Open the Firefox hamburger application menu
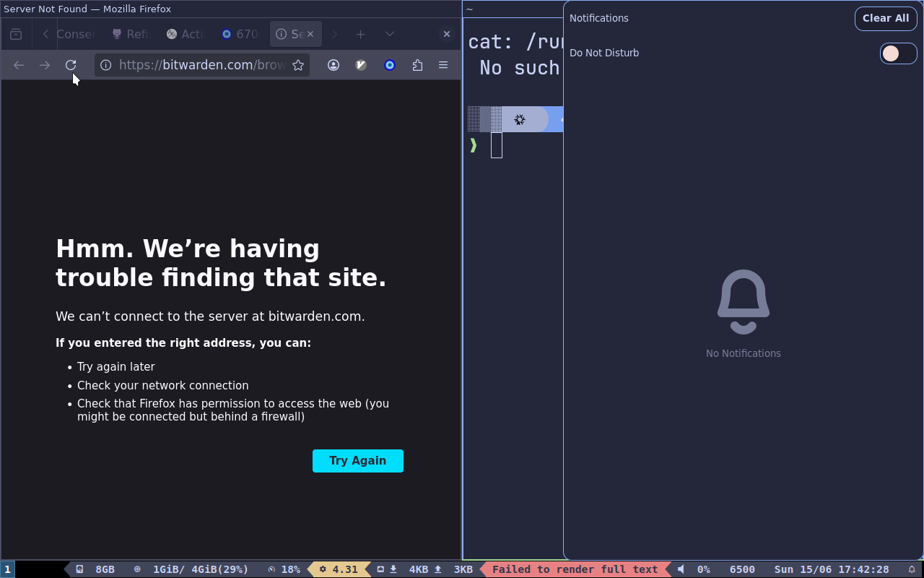Viewport: 924px width, 578px height. [443, 65]
